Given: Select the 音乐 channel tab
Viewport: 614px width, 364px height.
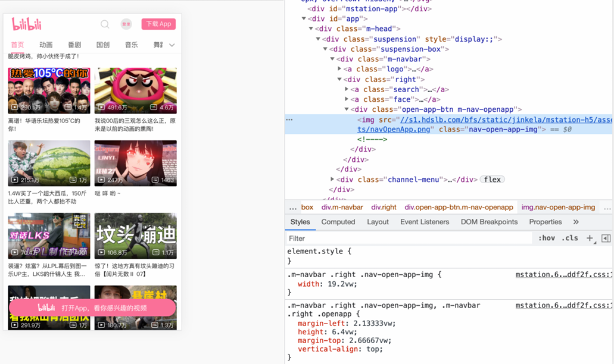Looking at the screenshot, I should (132, 45).
